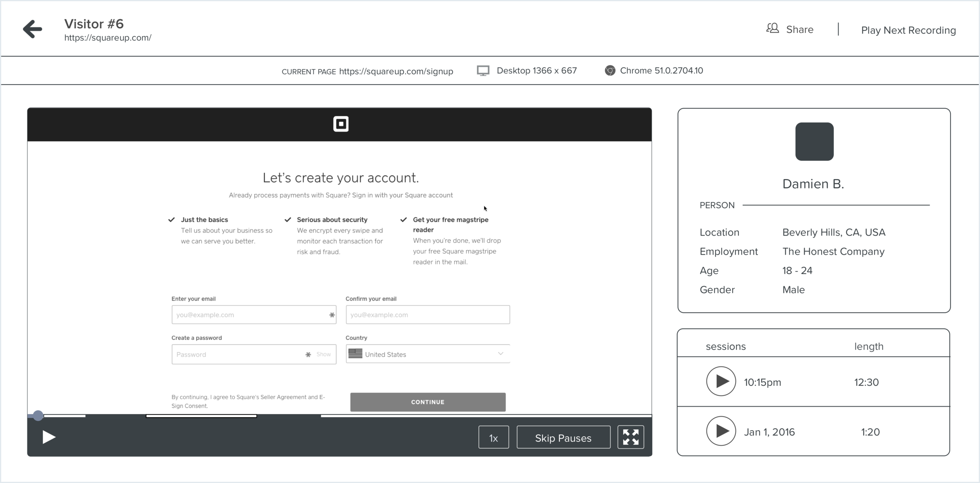The image size is (980, 483).
Task: Play the 10:15pm session
Action: (721, 381)
